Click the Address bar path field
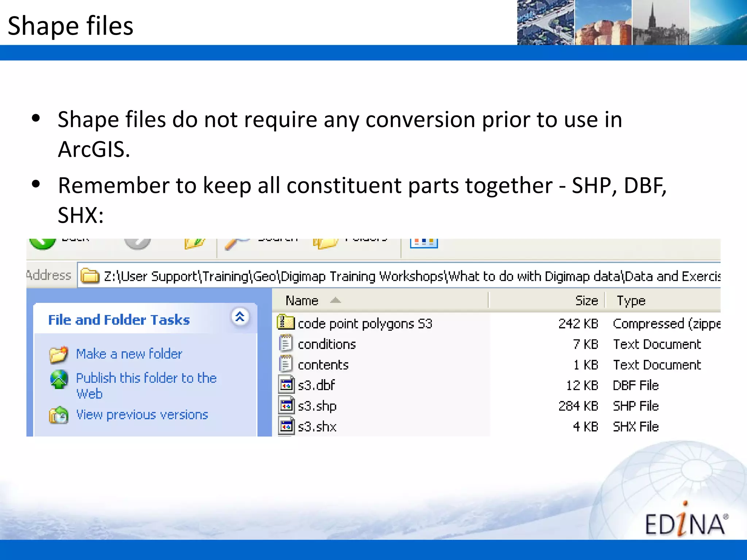The image size is (747, 560). click(399, 276)
